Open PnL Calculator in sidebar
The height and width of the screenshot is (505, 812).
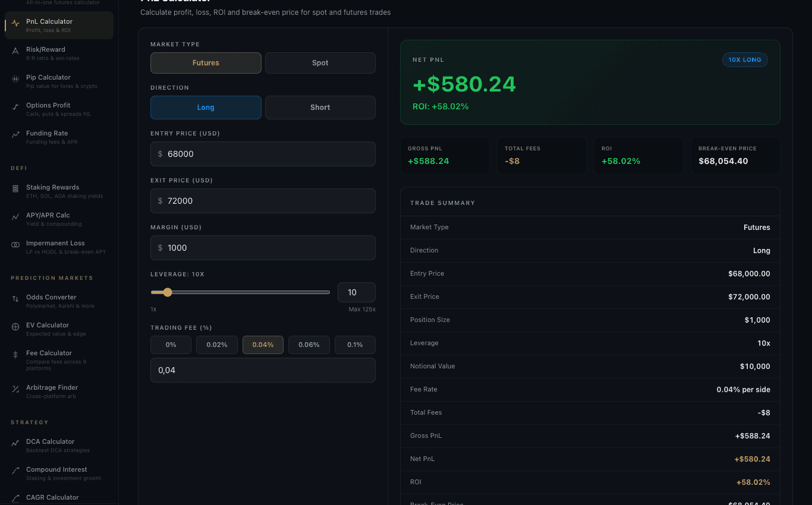click(59, 26)
